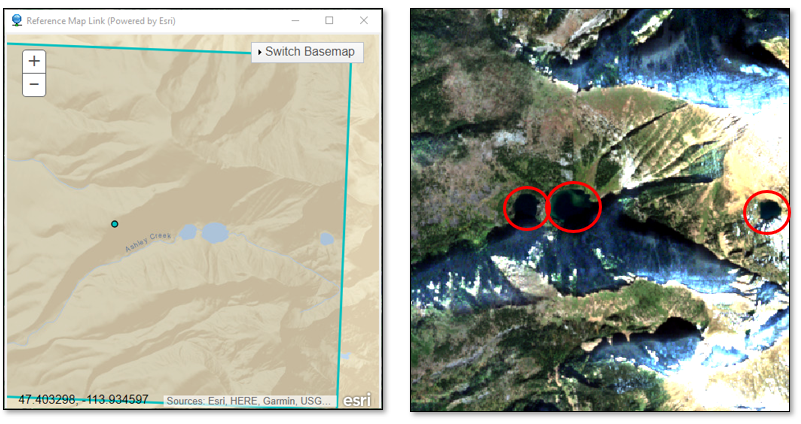Zoom in with the plus button
Screen dimensions: 801x424
(x=34, y=61)
